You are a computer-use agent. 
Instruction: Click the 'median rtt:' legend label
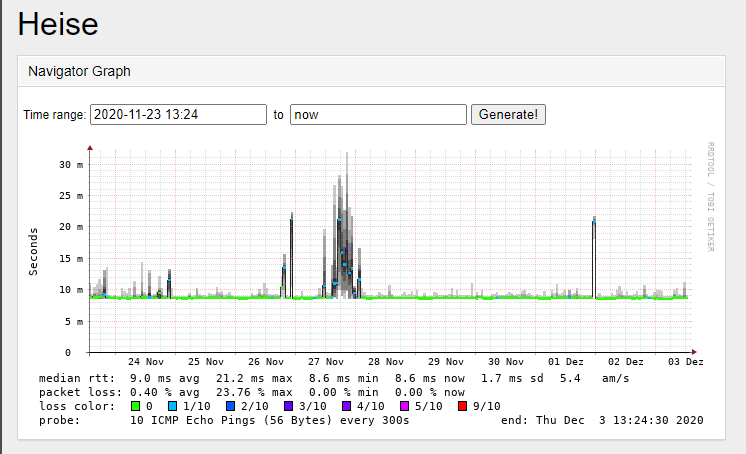click(77, 378)
